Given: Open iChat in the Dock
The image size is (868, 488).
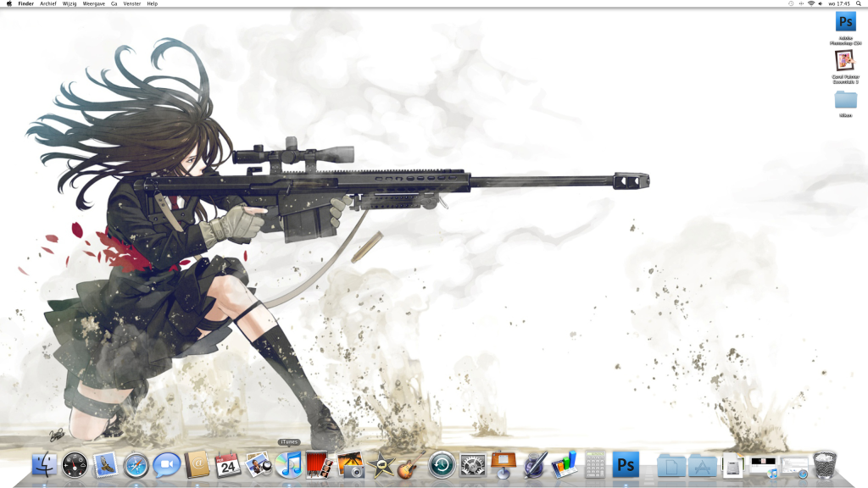Looking at the screenshot, I should coord(167,465).
